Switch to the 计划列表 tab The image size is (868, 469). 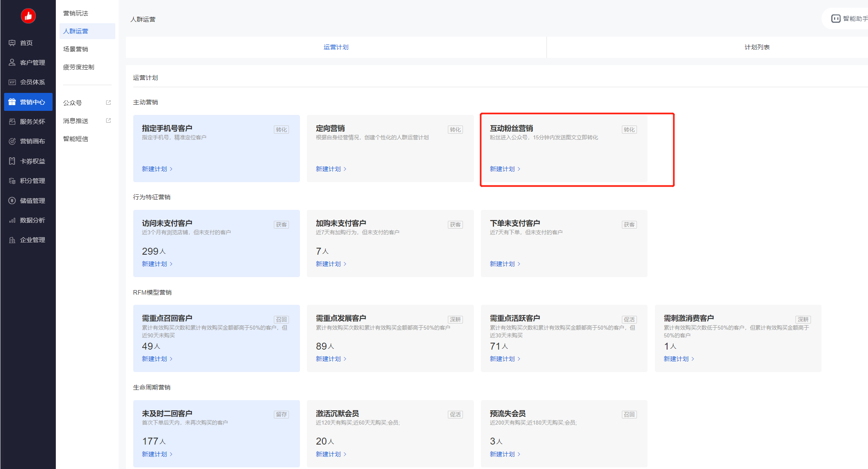point(757,47)
